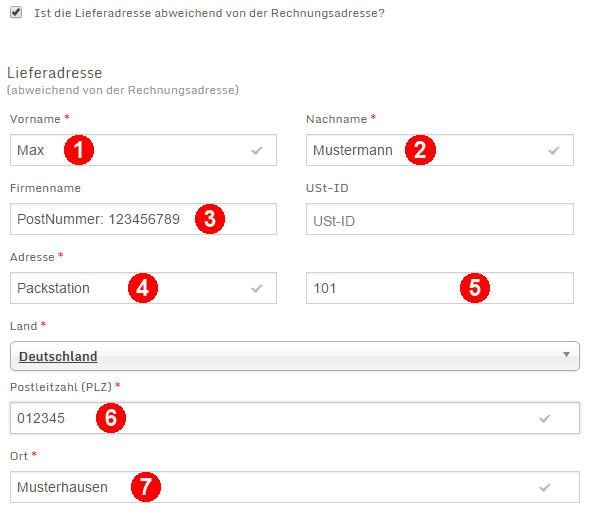Image resolution: width=592 pixels, height=516 pixels.
Task: Click the checkmark in Postleitzahl field
Action: tap(545, 418)
